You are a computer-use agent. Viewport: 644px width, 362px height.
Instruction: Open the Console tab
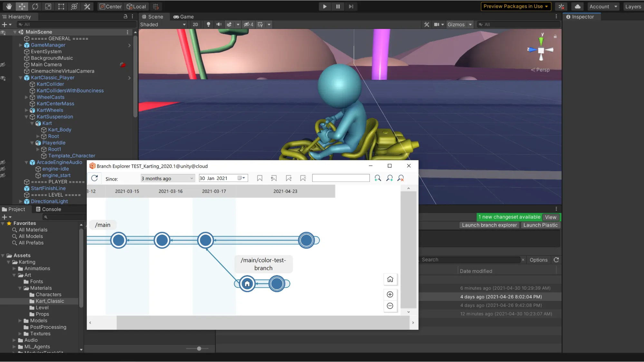pos(48,209)
